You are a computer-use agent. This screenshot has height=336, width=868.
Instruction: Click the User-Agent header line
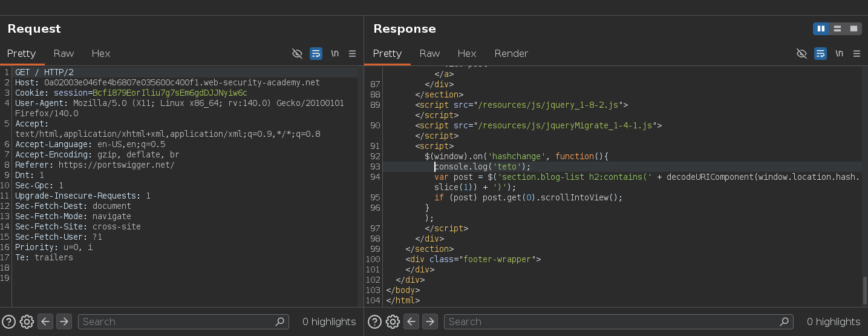(180, 108)
